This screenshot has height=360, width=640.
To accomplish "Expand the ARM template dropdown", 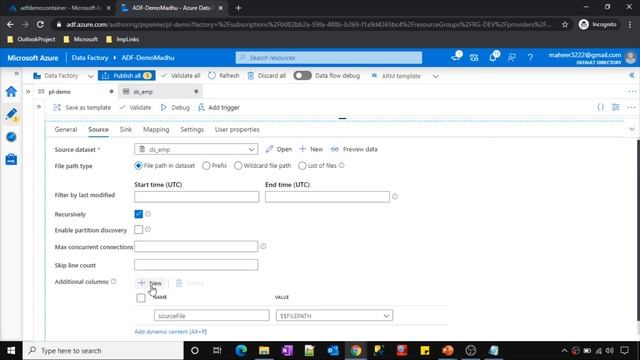I will pos(436,76).
